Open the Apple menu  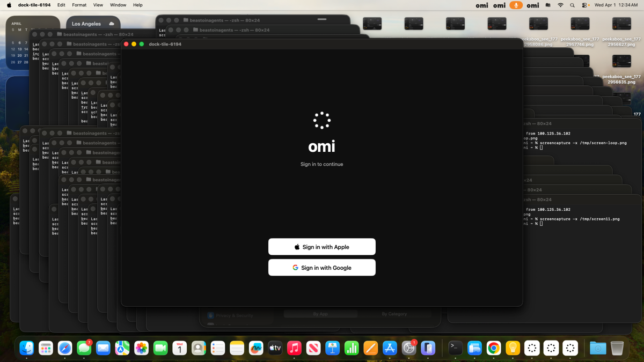click(x=9, y=5)
